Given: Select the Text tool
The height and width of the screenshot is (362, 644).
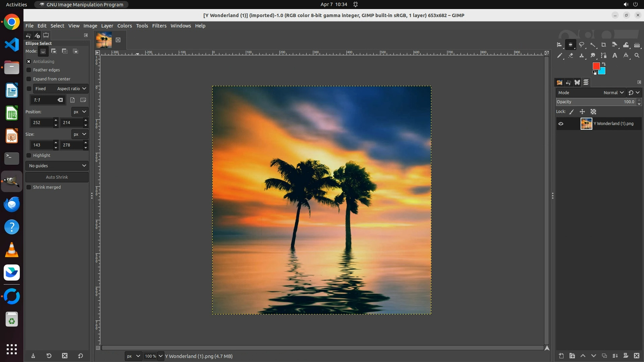Looking at the screenshot, I should (615, 56).
